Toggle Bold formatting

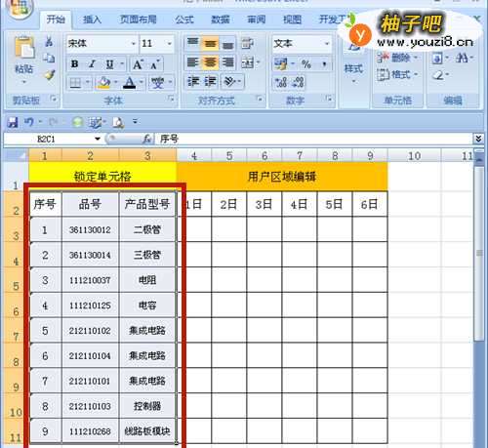[x=75, y=64]
